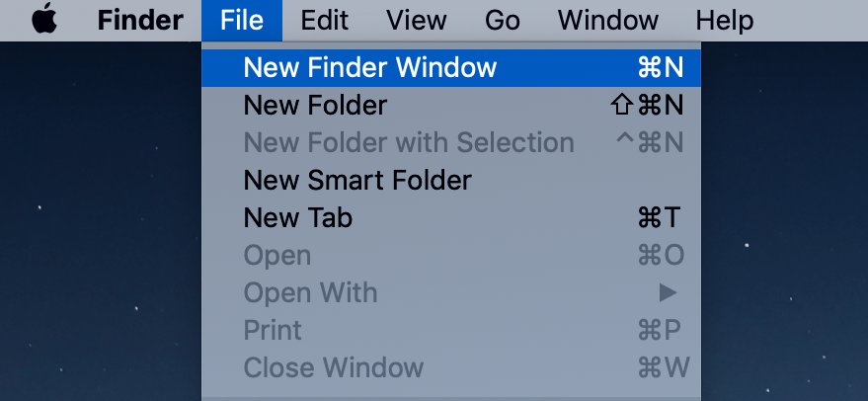Screen dimensions: 868x401
Task: Open the Edit menu
Action: pos(325,21)
